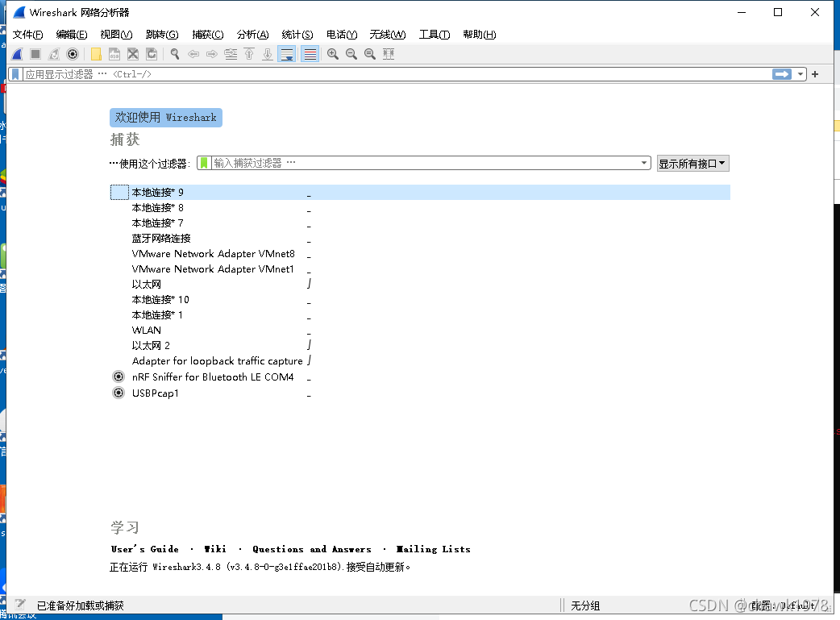The width and height of the screenshot is (840, 620).
Task: Jump to the last packet icon
Action: (x=268, y=54)
